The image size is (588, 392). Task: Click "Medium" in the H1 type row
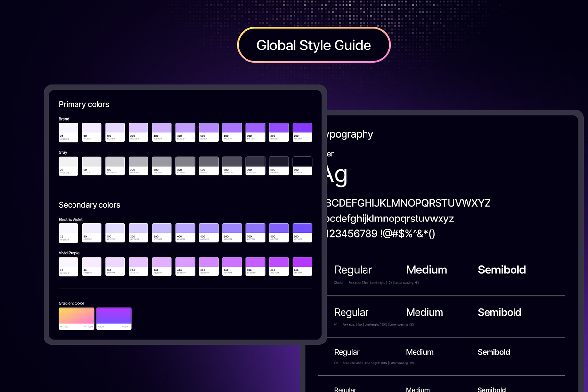[424, 312]
